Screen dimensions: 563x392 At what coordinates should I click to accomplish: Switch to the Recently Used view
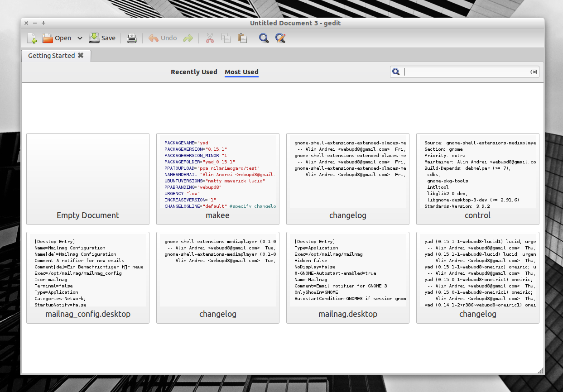click(x=194, y=72)
